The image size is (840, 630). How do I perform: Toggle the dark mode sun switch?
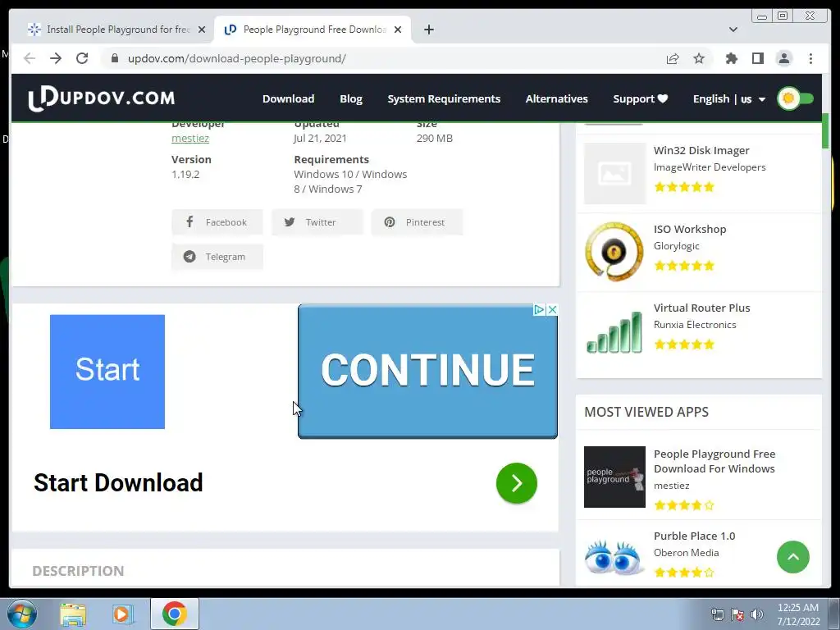pyautogui.click(x=796, y=98)
